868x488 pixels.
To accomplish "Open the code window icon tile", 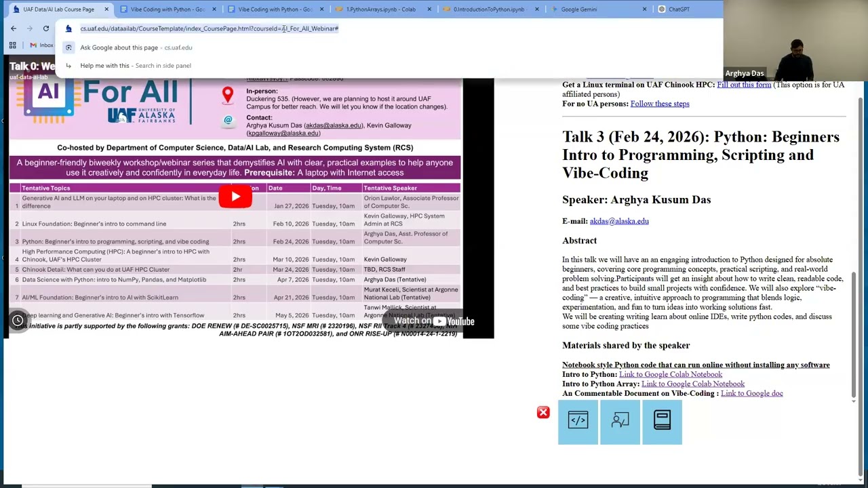I will 578,421.
